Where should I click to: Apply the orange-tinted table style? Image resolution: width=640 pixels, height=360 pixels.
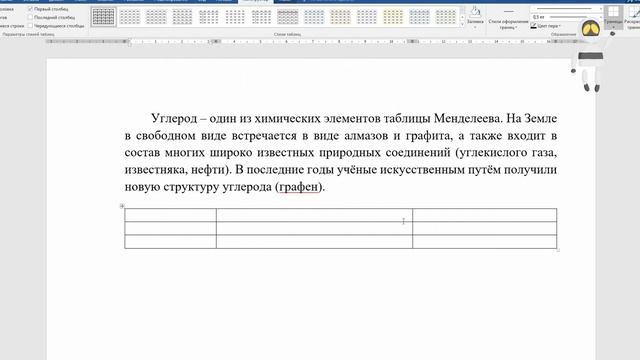tap(340, 17)
